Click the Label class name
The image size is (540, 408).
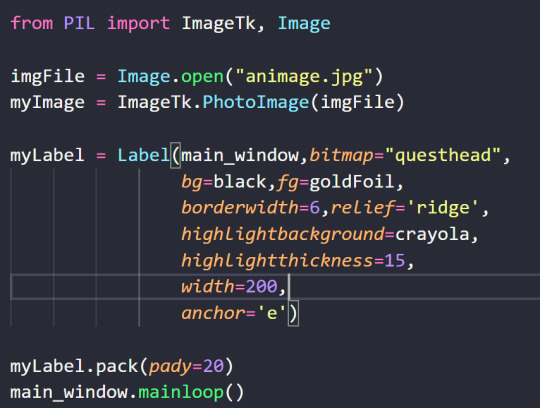(x=144, y=155)
